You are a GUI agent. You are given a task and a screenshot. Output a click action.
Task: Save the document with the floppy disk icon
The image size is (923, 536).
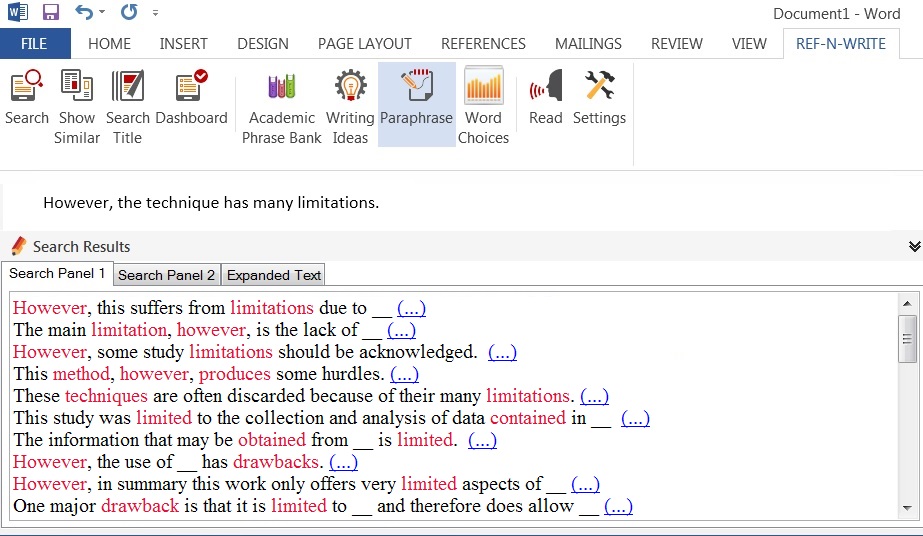pos(51,12)
